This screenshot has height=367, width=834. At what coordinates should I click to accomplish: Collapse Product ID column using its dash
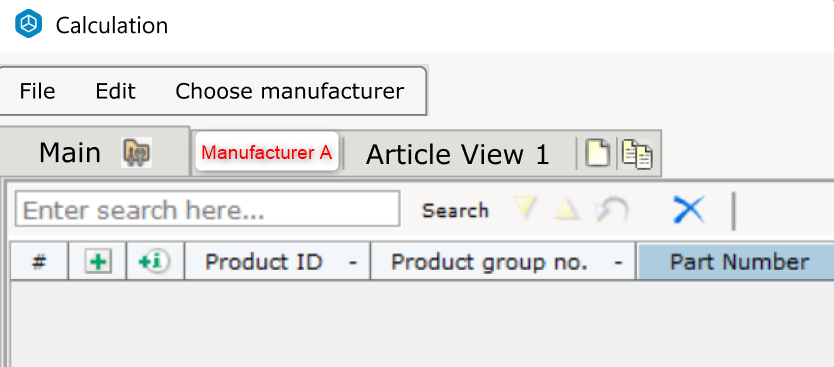pyautogui.click(x=353, y=263)
